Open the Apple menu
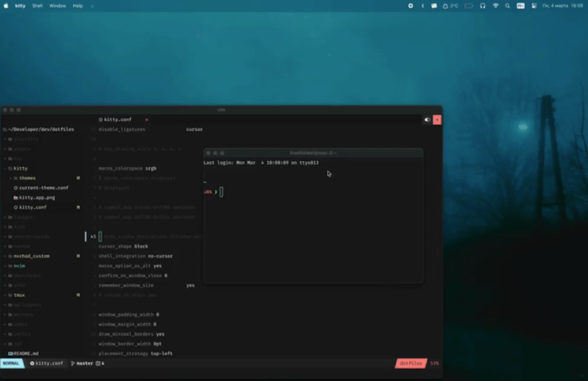Image resolution: width=588 pixels, height=381 pixels. [6, 5]
